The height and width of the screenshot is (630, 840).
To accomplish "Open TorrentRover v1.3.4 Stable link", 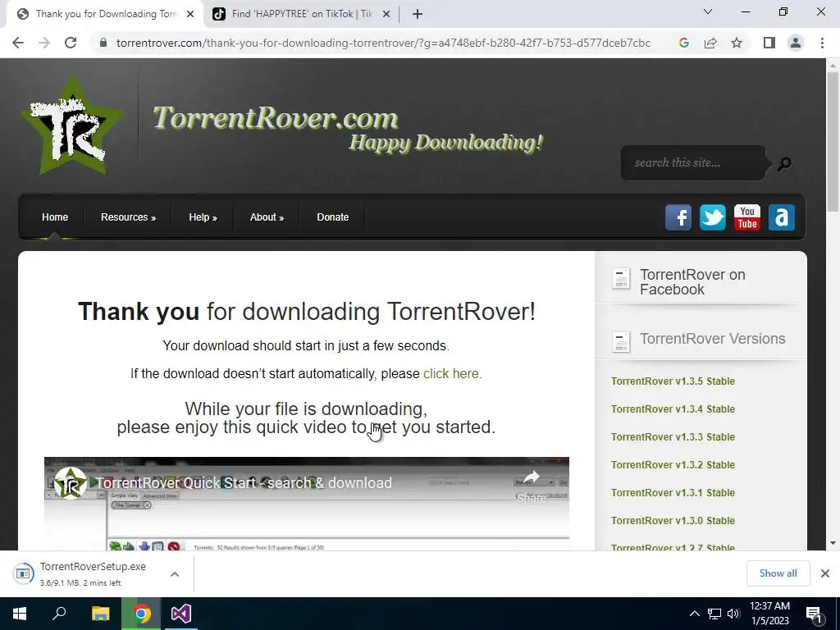I will (x=673, y=409).
